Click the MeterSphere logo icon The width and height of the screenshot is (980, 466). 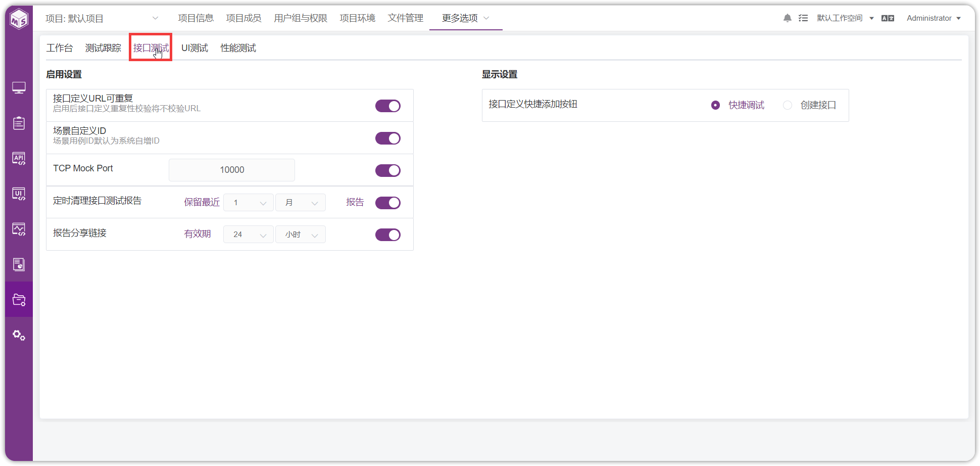[x=19, y=19]
